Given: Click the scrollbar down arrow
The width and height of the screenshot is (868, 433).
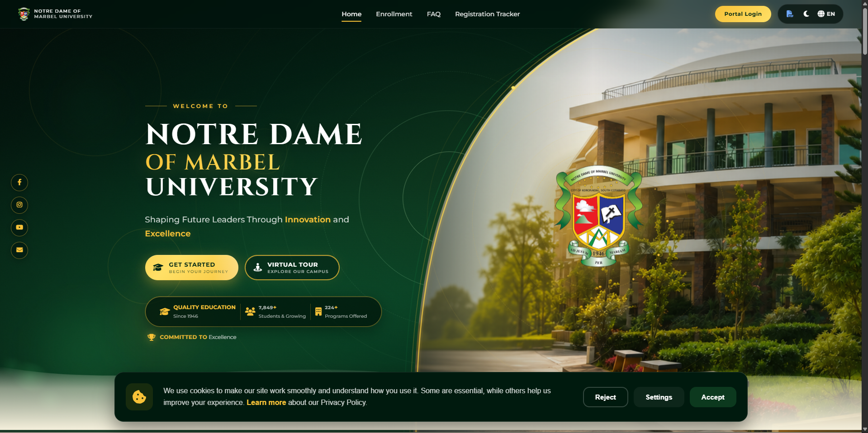Looking at the screenshot, I should tap(865, 429).
